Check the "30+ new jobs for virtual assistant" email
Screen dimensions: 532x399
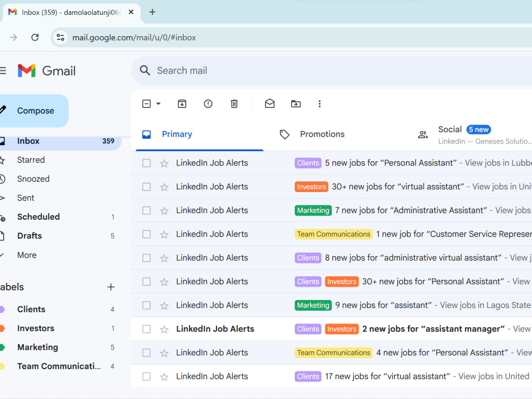(x=146, y=187)
